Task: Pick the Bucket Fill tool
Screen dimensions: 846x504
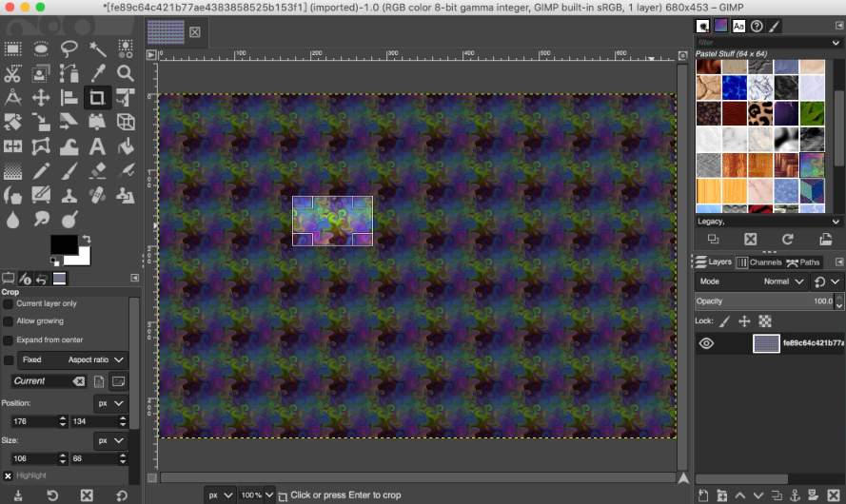Action: tap(125, 146)
